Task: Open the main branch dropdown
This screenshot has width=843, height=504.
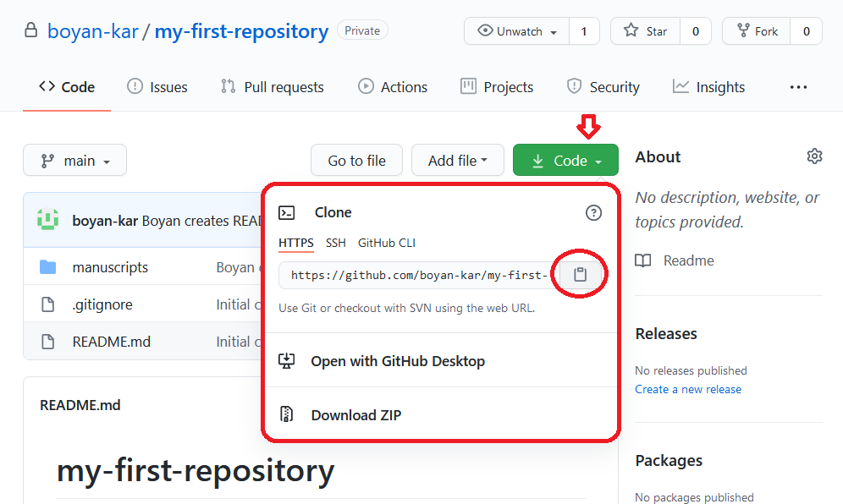Action: coord(74,160)
